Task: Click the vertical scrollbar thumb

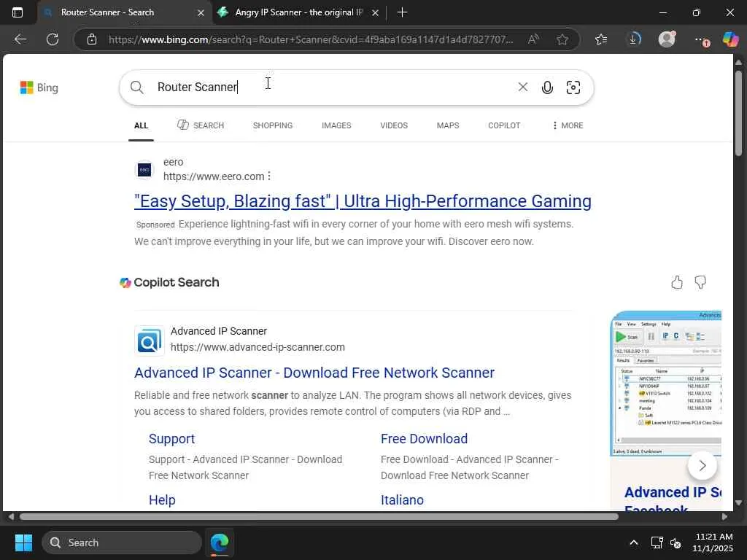Action: click(738, 113)
